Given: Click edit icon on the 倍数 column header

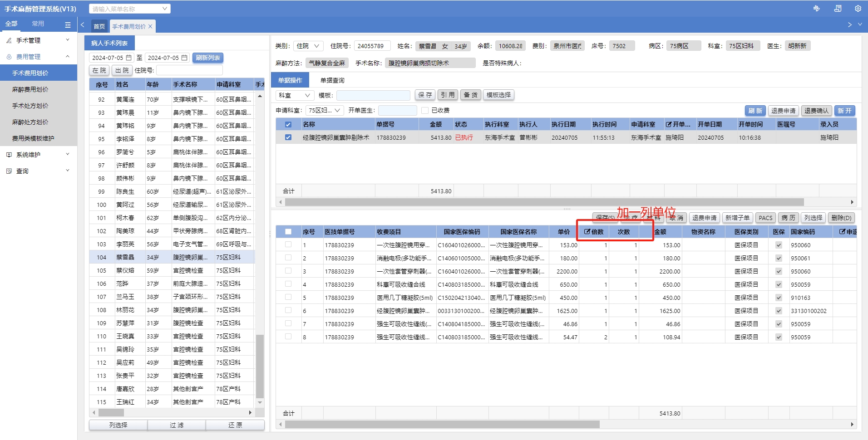Looking at the screenshot, I should click(x=587, y=231).
